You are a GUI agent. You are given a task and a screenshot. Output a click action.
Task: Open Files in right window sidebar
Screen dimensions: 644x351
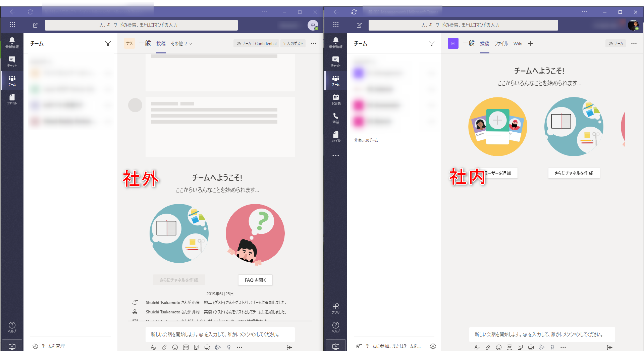click(x=336, y=137)
